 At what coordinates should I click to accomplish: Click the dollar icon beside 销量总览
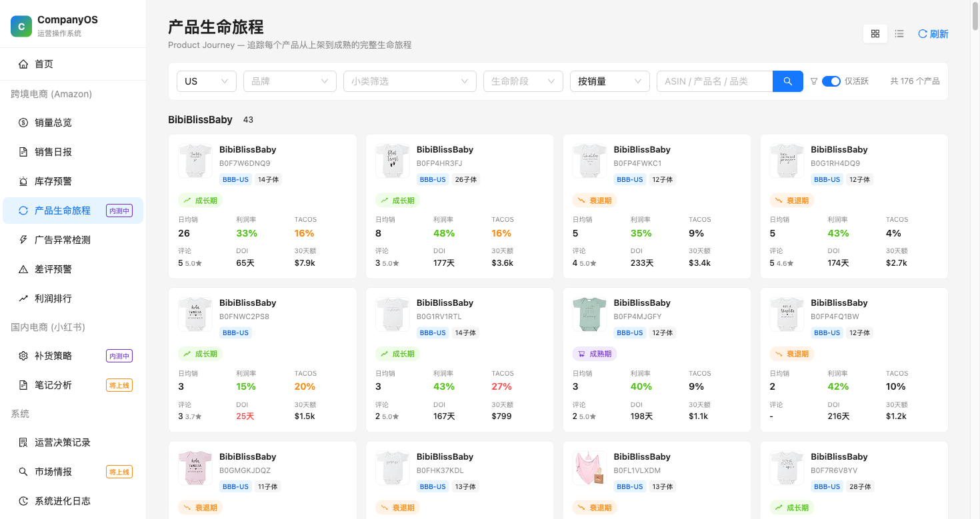click(23, 123)
